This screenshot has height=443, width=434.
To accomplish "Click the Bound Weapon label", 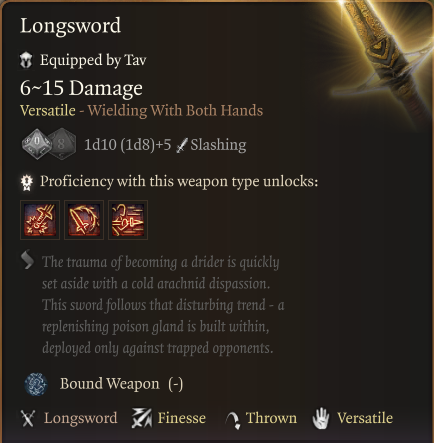I will point(110,384).
